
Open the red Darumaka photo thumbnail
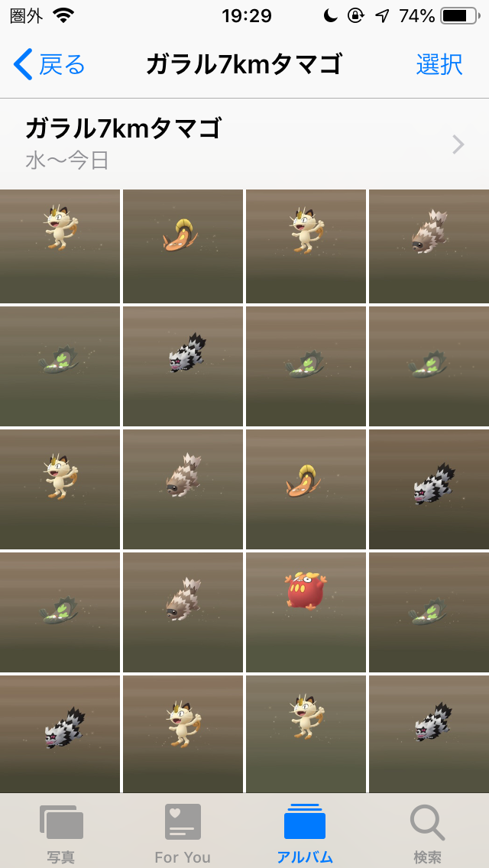pyautogui.click(x=306, y=612)
